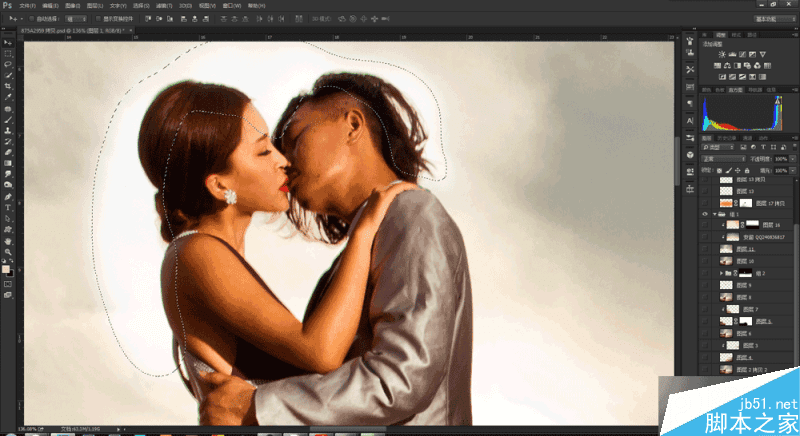Click the foreground color swatch

pos(6,269)
